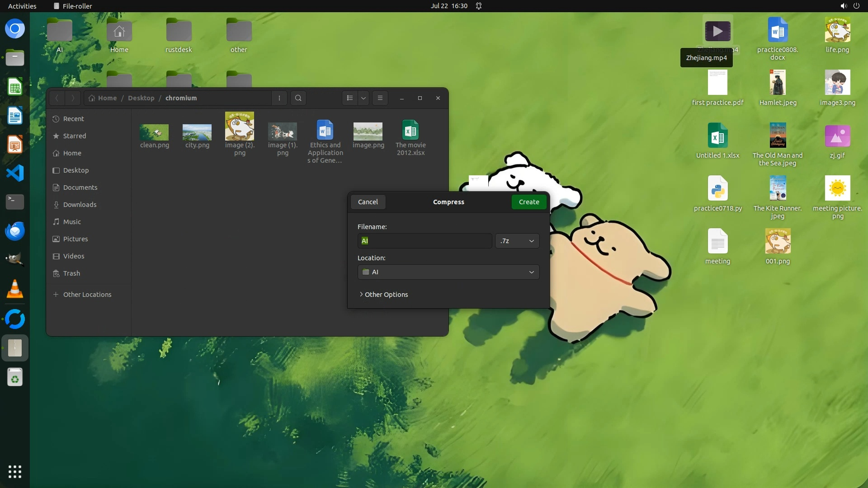Cancel the Compress dialog
Screen dimensions: 868x488
coord(368,202)
